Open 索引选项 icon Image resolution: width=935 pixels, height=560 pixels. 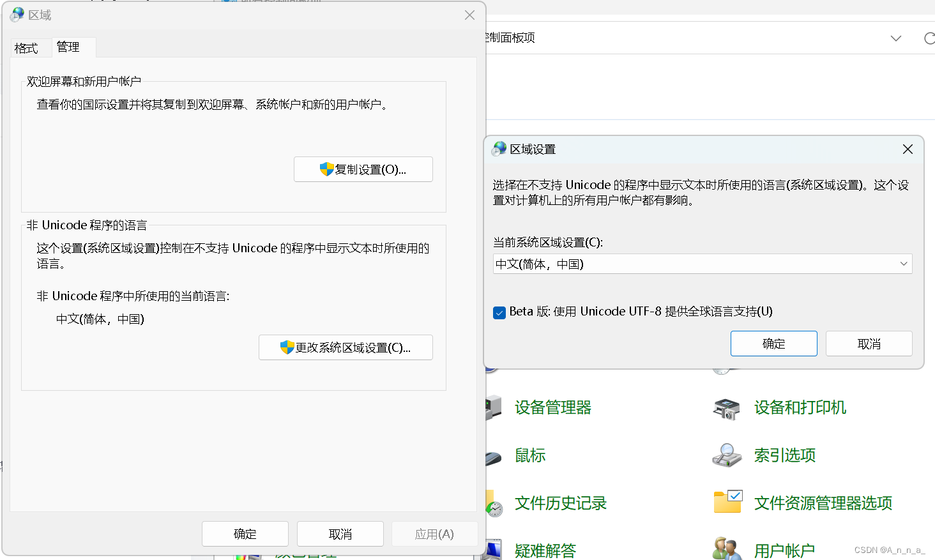784,455
